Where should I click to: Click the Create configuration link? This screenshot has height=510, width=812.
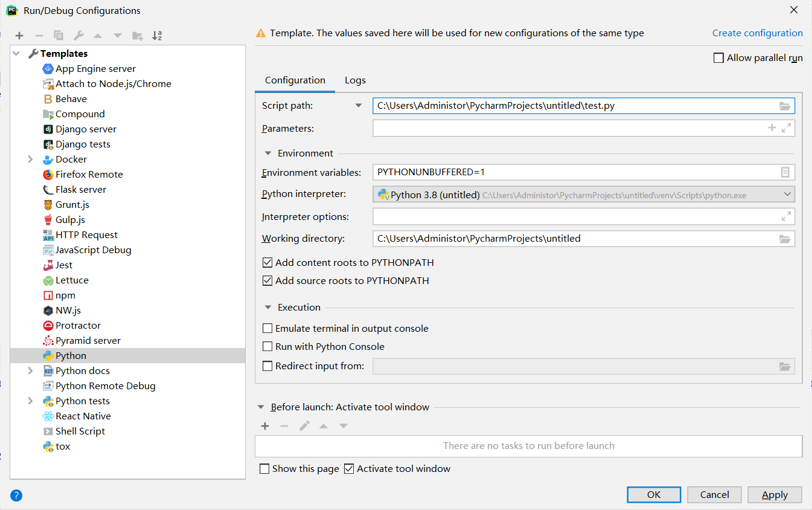758,33
